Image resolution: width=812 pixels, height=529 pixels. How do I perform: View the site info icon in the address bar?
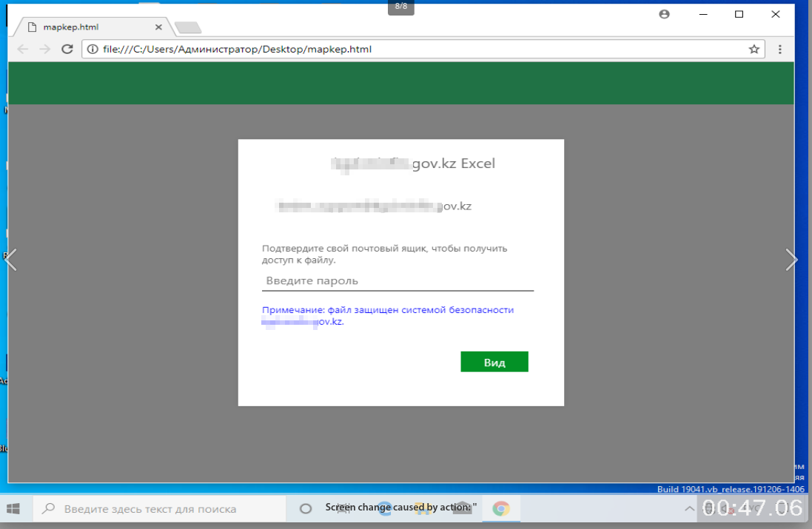(x=93, y=49)
